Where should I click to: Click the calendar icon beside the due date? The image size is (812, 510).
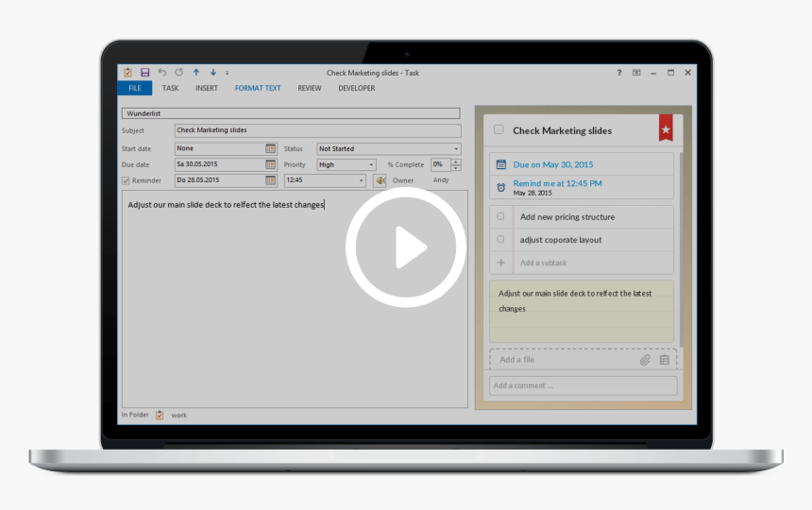click(500, 164)
